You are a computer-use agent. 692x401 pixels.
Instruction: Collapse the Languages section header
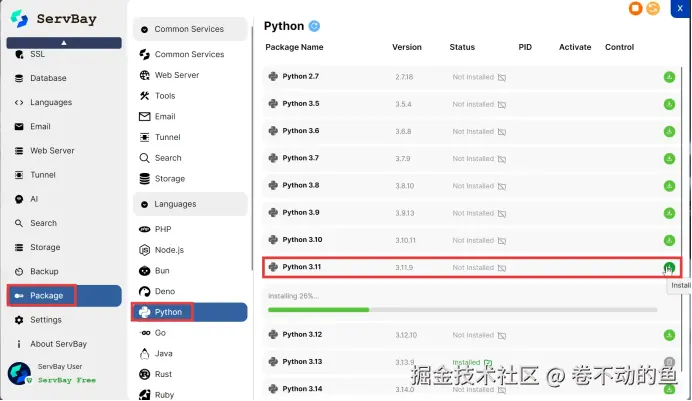190,204
